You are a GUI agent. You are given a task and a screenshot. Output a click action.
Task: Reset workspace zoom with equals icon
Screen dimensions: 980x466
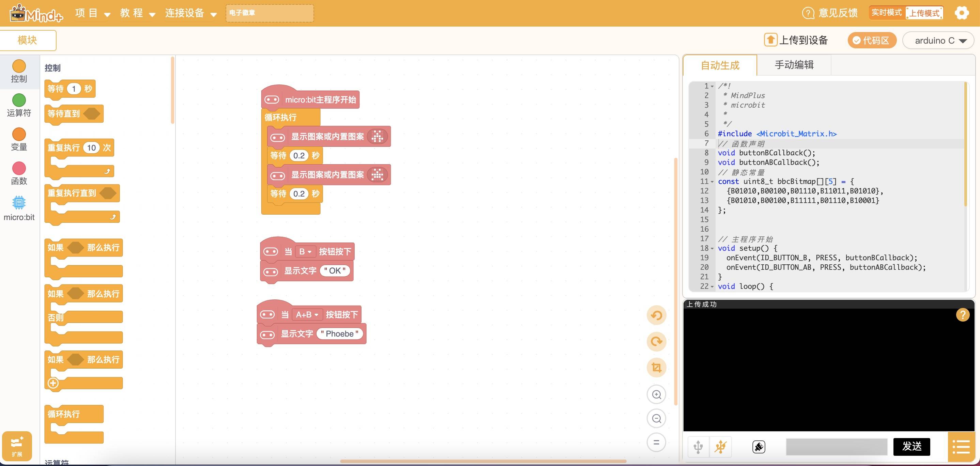point(656,442)
